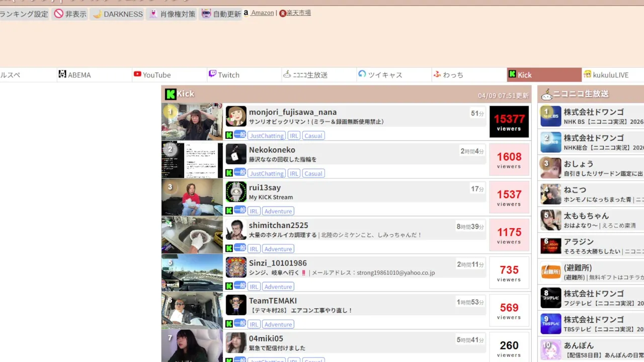This screenshot has width=644, height=362.
Task: Click Nekokoneko avatar icon
Action: (236, 154)
